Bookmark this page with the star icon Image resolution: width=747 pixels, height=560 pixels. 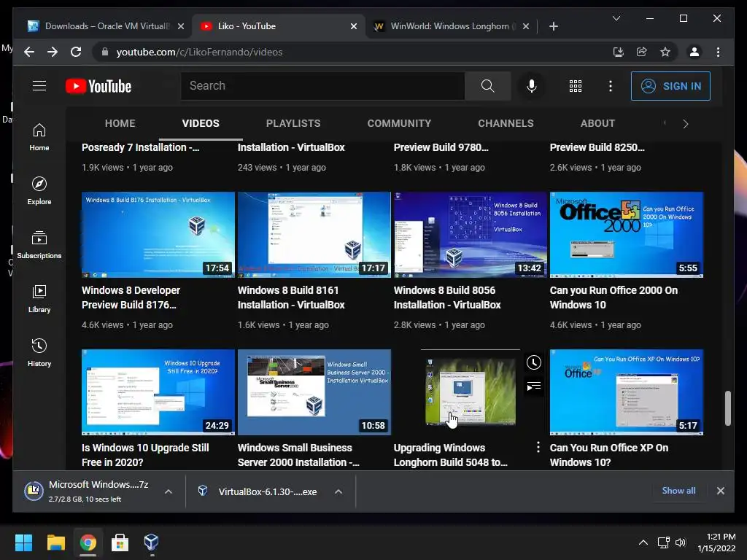coord(665,52)
